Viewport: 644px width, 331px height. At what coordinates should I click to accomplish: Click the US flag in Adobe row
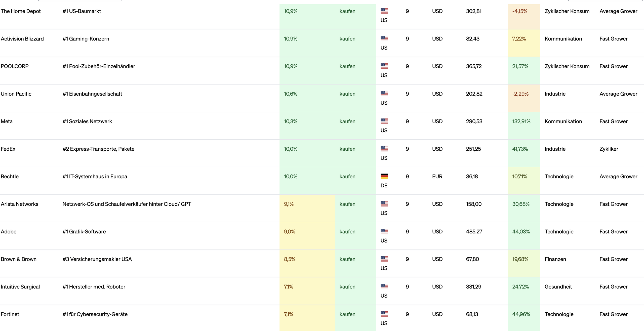[384, 231]
